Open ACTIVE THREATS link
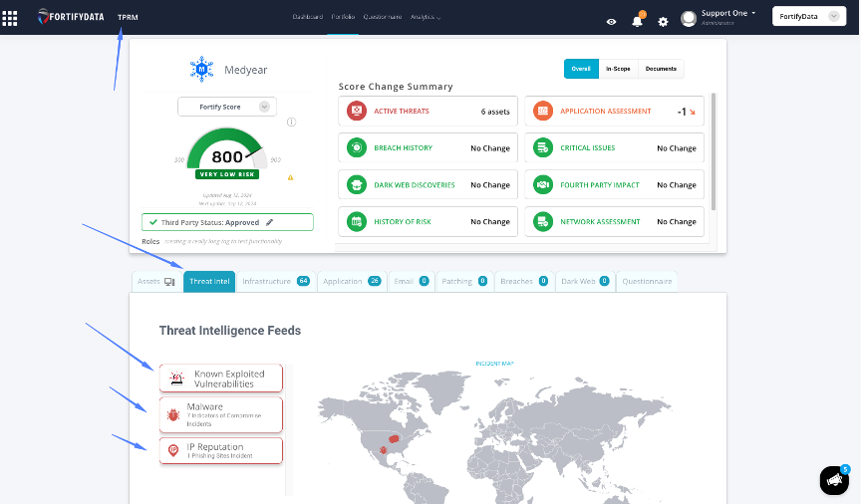Viewport: 861px width, 504px height. coord(402,111)
